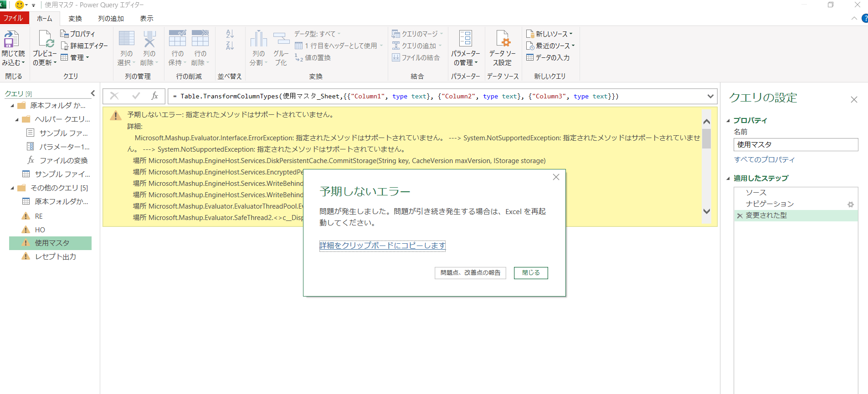The width and height of the screenshot is (868, 394).
Task: Click the 行の保持 icon
Action: pos(177,38)
